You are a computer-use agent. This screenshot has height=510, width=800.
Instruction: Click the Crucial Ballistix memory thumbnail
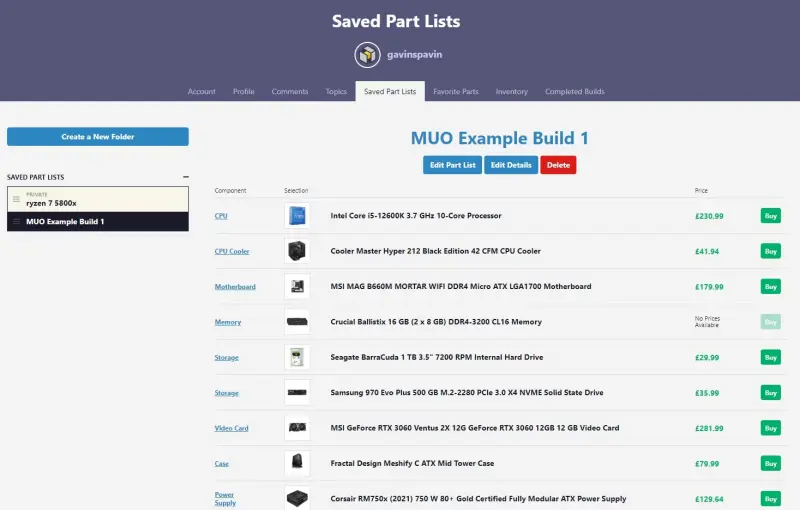coord(297,322)
